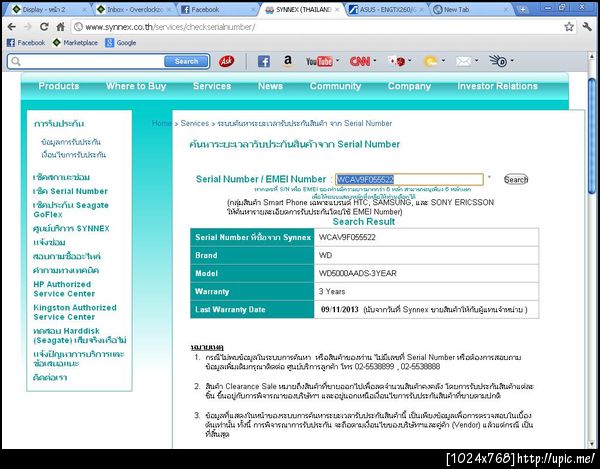Open HP Authorized Service Center link
Image resolution: width=600 pixels, height=469 pixels.
[x=64, y=289]
